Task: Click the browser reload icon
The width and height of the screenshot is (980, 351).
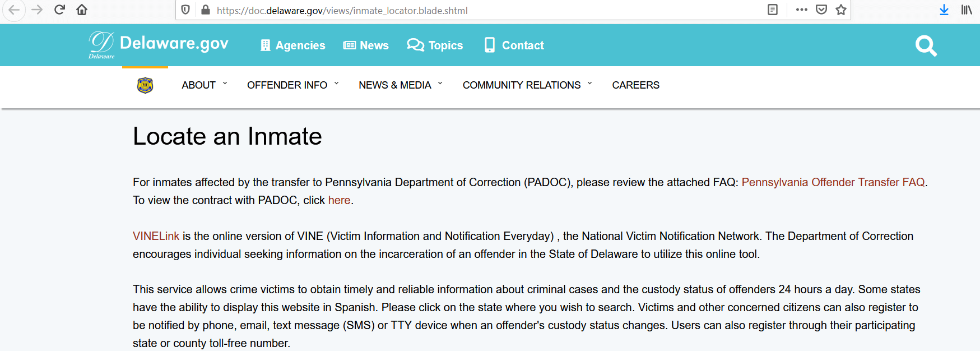Action: click(x=59, y=10)
